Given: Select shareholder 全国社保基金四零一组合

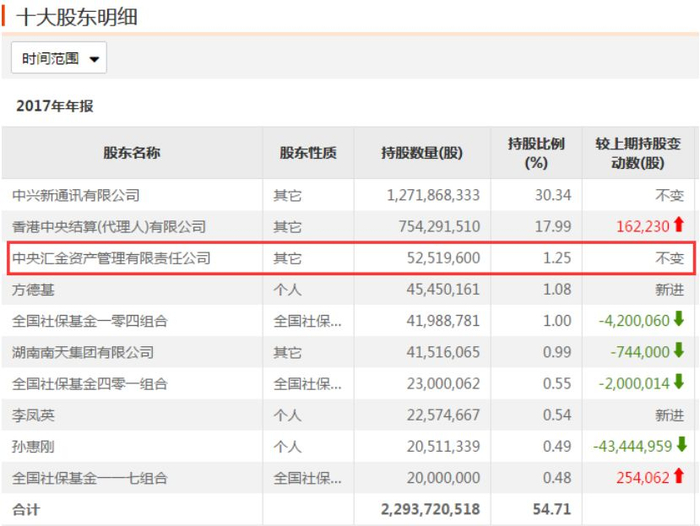Looking at the screenshot, I should [x=90, y=384].
